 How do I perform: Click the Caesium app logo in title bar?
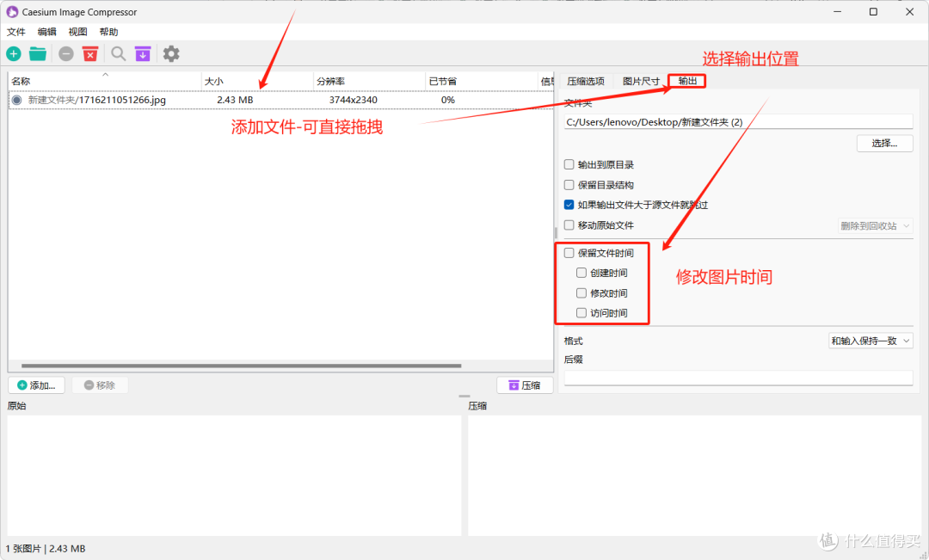point(12,12)
